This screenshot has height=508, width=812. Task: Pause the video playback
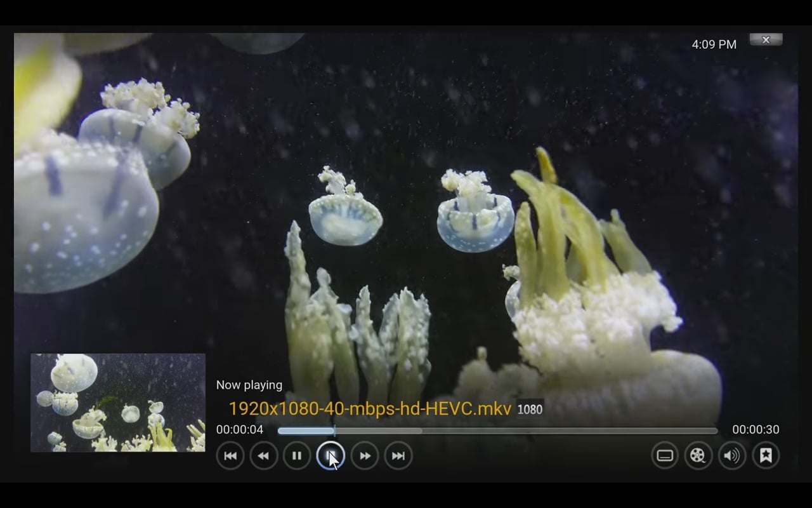(297, 455)
